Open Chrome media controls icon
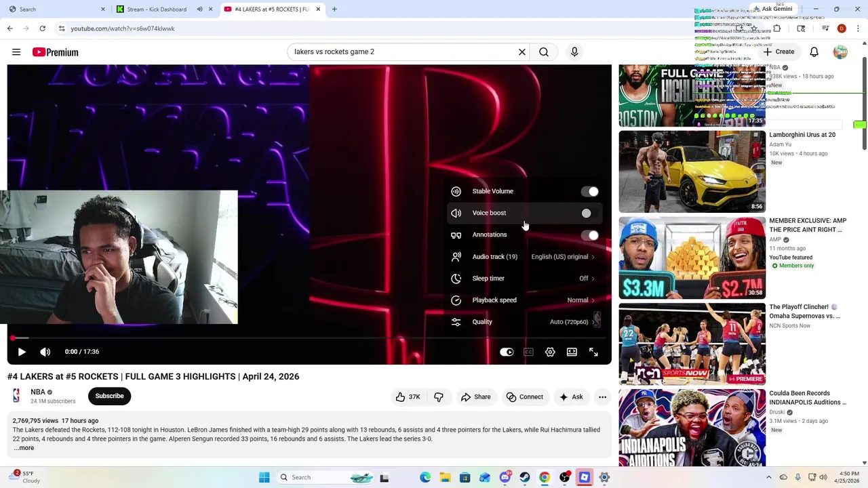868x488 pixels. click(825, 28)
